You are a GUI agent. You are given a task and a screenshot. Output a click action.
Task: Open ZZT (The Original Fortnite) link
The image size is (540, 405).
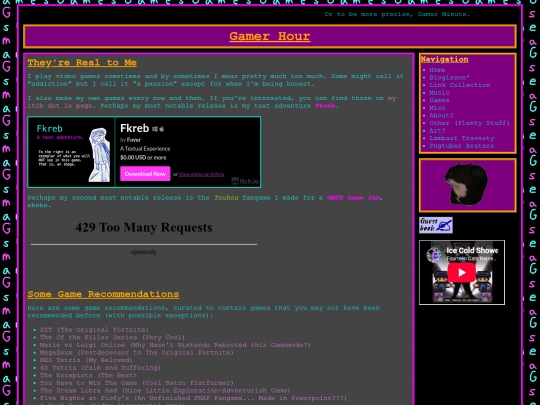coord(94,330)
